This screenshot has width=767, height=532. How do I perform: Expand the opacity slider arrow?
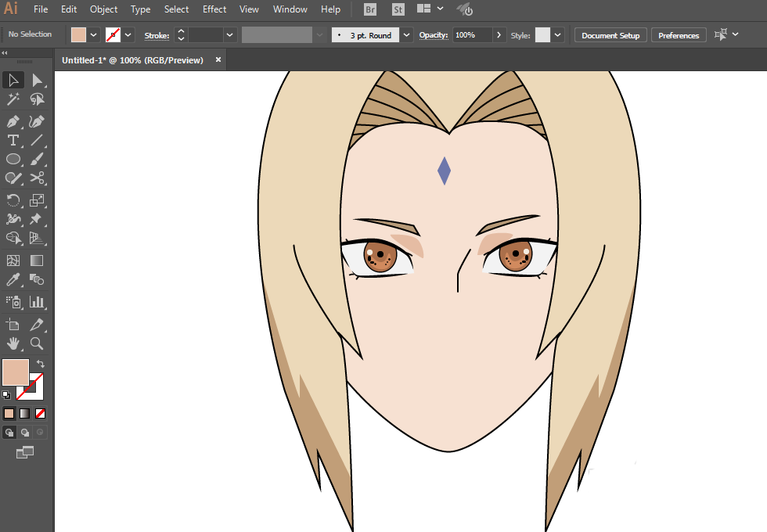499,35
